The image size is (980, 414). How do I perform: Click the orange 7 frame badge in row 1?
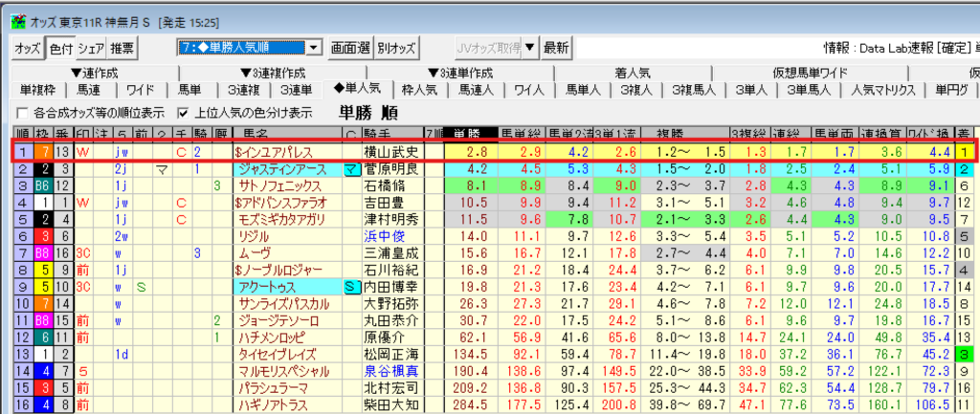(x=44, y=151)
